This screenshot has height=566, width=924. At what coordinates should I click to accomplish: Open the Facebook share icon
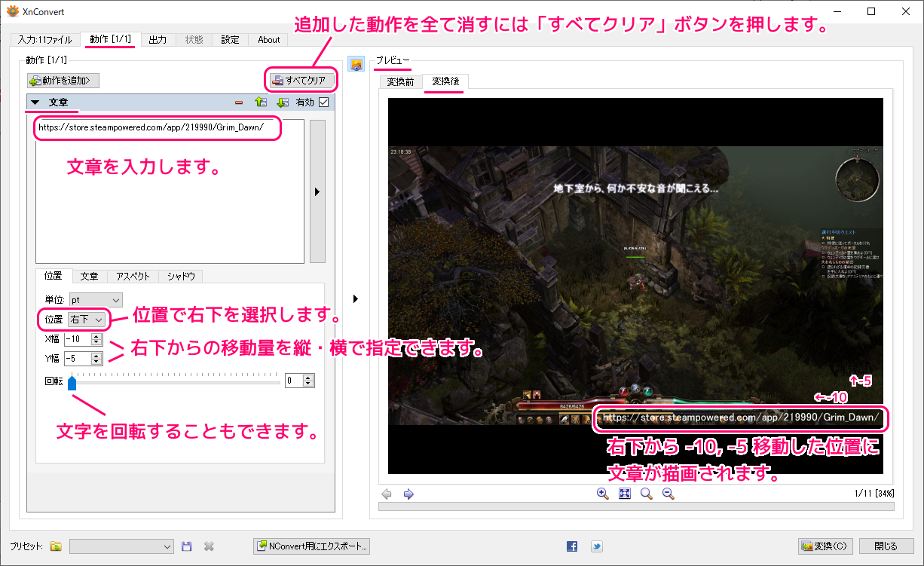(x=572, y=546)
